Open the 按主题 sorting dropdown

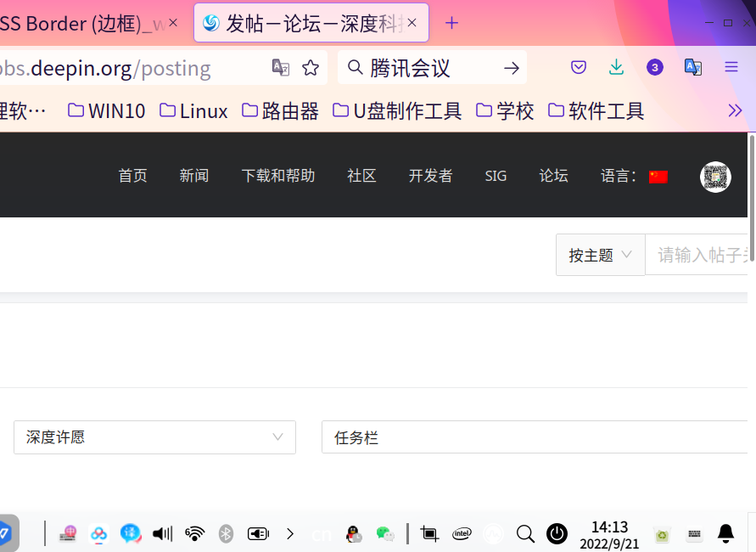tap(600, 254)
